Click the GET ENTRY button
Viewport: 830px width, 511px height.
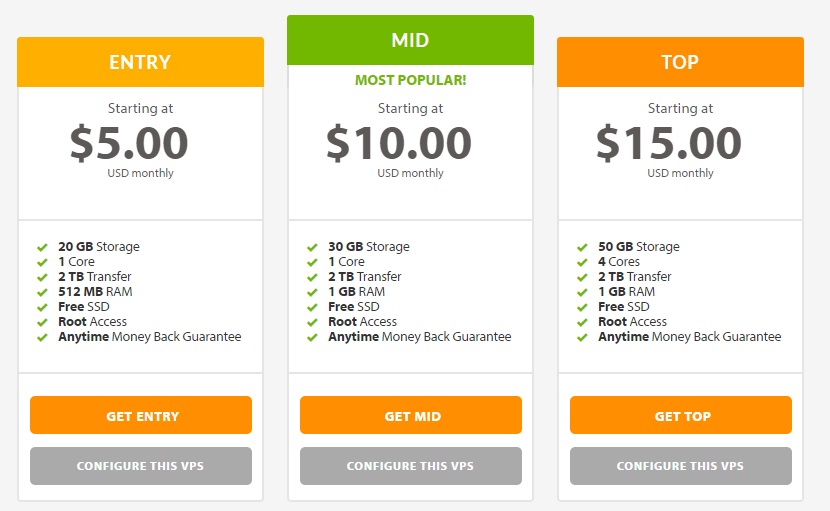click(141, 415)
